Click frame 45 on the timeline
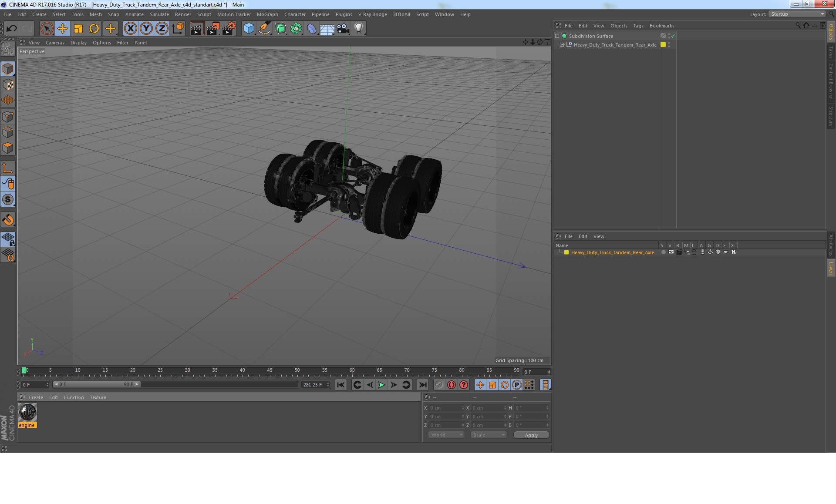Viewport: 836px width, 504px height. [270, 370]
